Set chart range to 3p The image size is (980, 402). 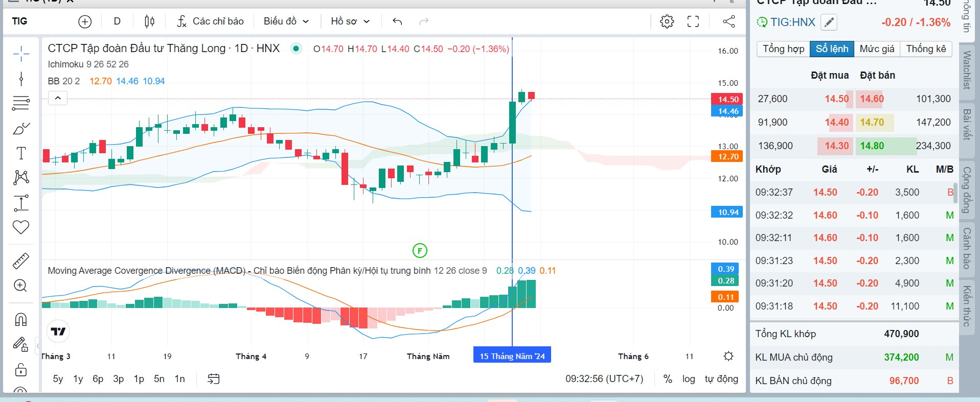pos(119,379)
